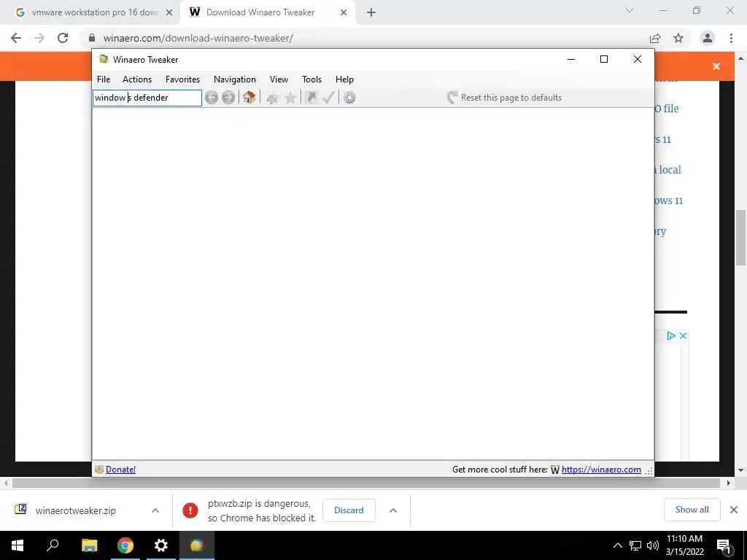Open Chrome three-dot menu
The height and width of the screenshot is (560, 747).
click(x=731, y=38)
